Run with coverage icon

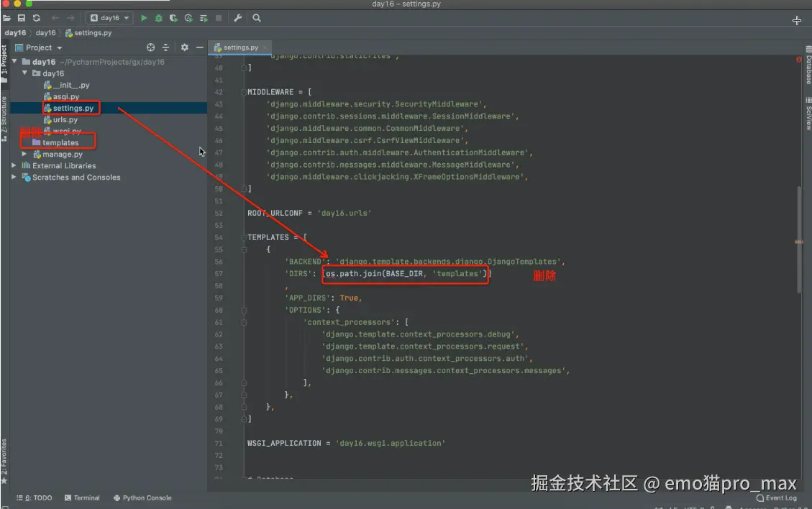(x=173, y=18)
